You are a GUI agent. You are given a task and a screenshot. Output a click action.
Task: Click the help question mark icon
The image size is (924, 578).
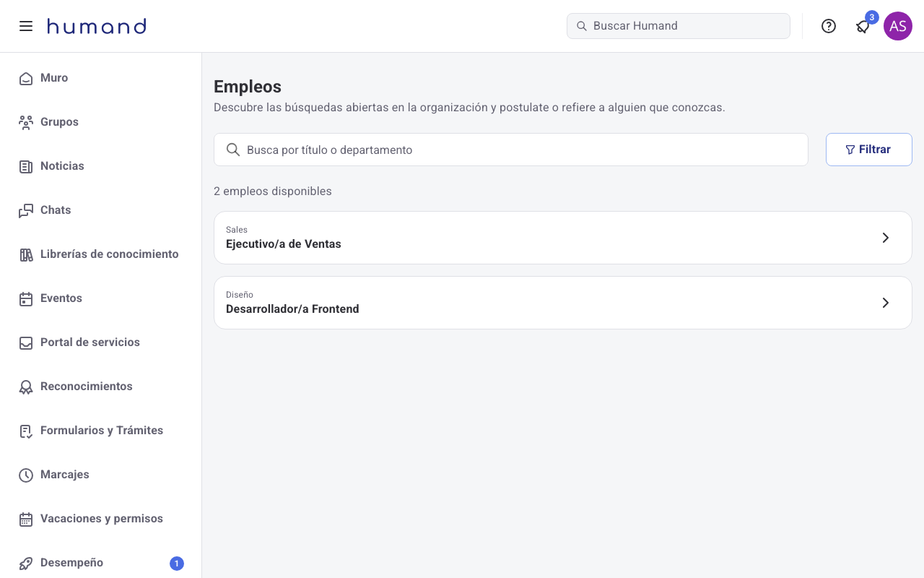[x=829, y=26]
